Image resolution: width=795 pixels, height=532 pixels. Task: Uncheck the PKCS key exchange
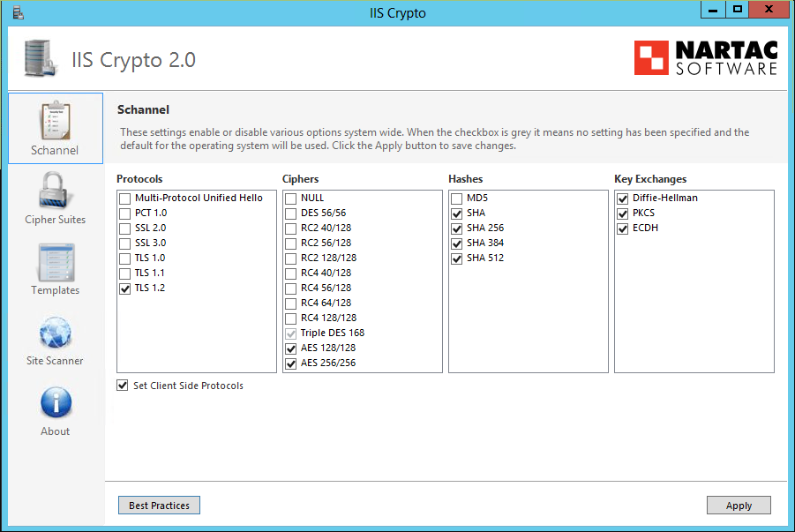pyautogui.click(x=623, y=214)
